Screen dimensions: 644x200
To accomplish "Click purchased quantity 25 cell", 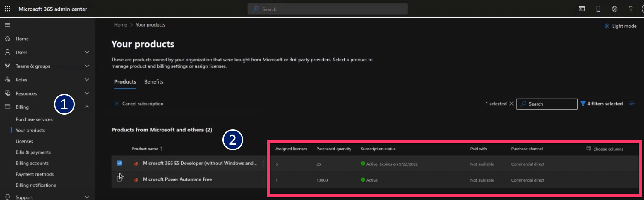I will point(319,164).
